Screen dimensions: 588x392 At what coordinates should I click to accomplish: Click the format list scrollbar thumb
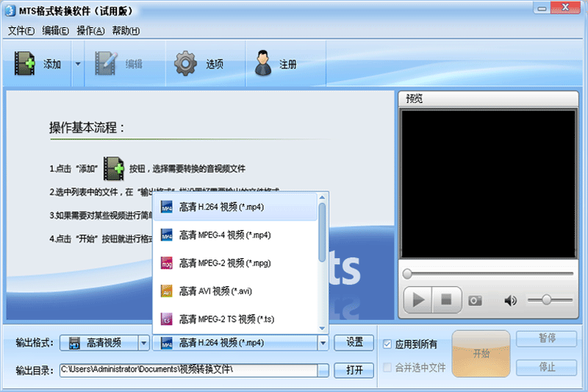pyautogui.click(x=322, y=232)
